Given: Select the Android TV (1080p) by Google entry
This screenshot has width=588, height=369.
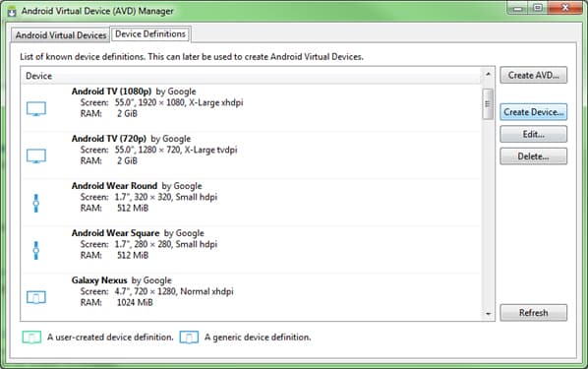Looking at the screenshot, I should click(252, 107).
